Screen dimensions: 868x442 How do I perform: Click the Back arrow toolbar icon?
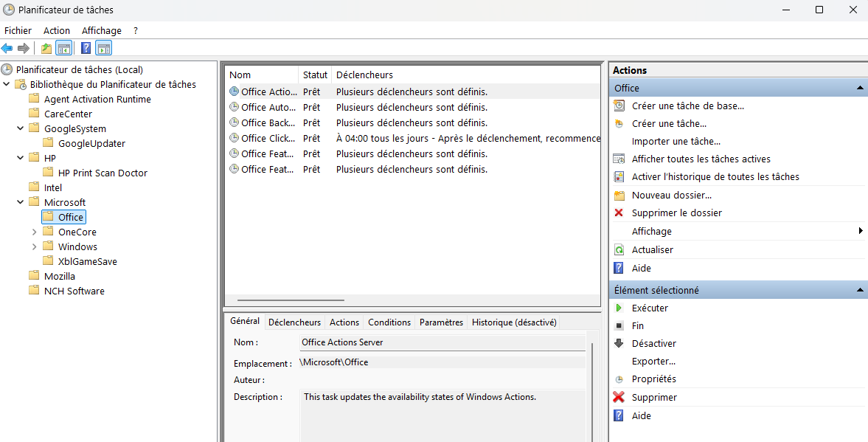coord(7,48)
